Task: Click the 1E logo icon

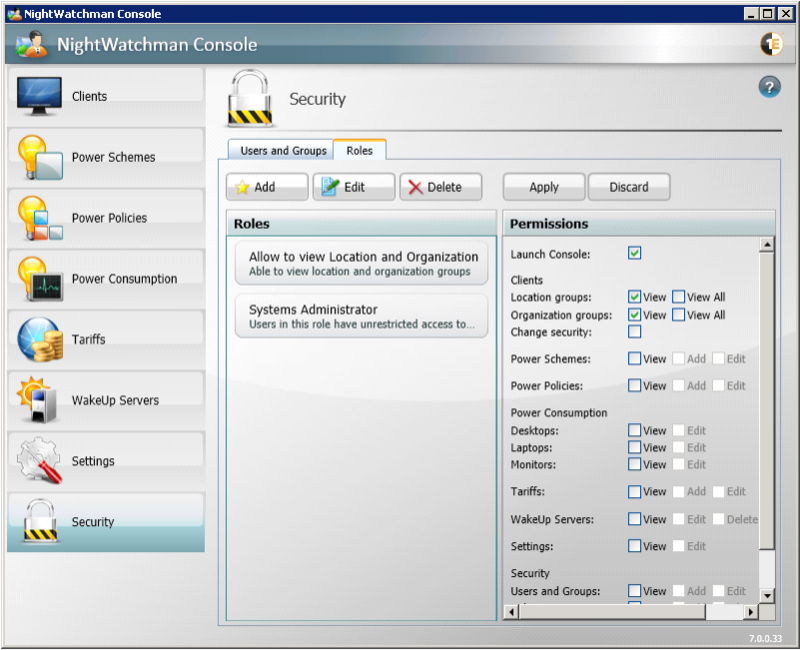Action: 771,44
